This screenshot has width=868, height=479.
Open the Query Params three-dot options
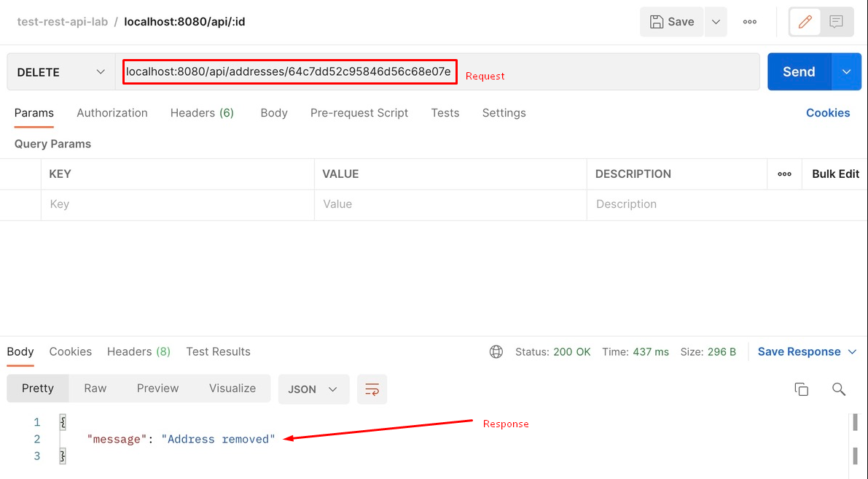pyautogui.click(x=784, y=174)
